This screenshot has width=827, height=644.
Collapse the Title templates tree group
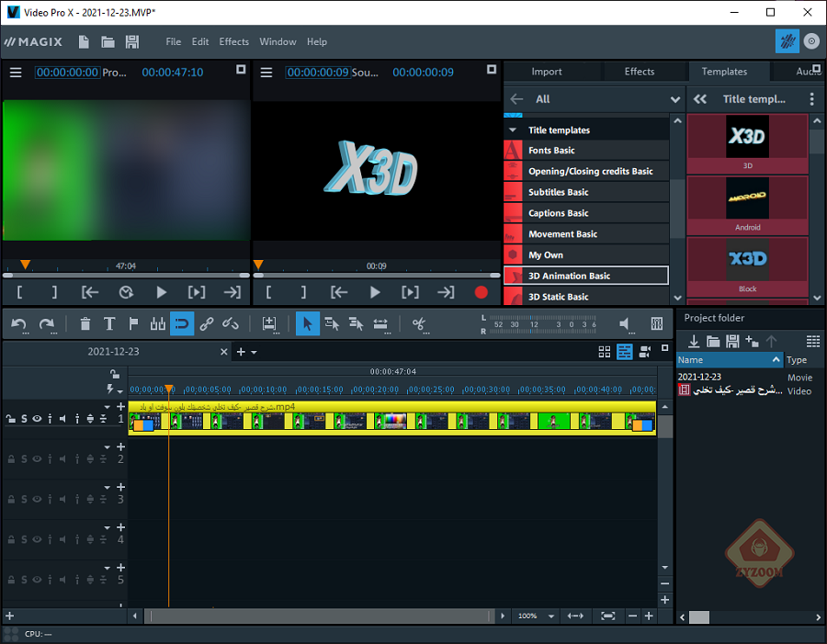(x=513, y=130)
